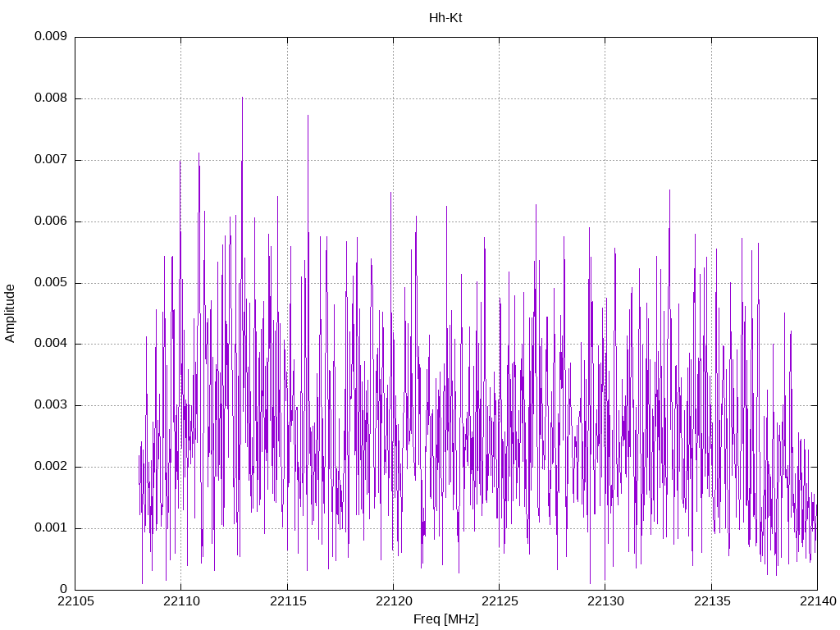Click the peak near 22133 MHz
This screenshot has height=630, width=840.
(x=669, y=190)
